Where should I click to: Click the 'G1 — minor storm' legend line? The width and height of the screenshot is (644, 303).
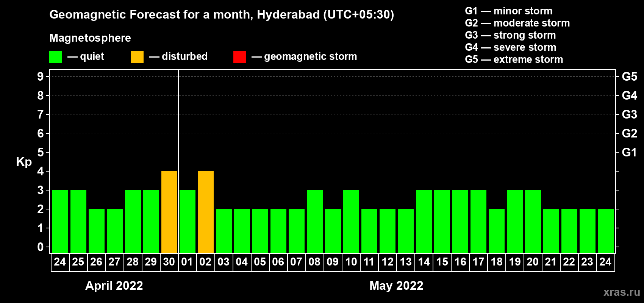coord(509,11)
